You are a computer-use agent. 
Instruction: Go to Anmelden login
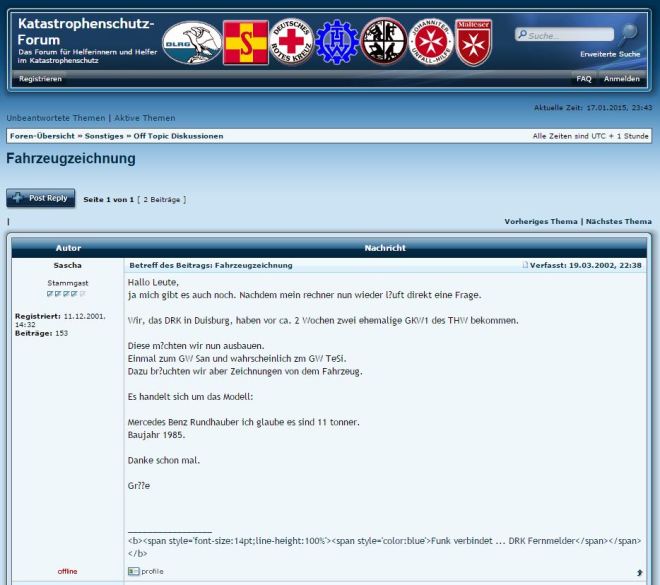622,79
